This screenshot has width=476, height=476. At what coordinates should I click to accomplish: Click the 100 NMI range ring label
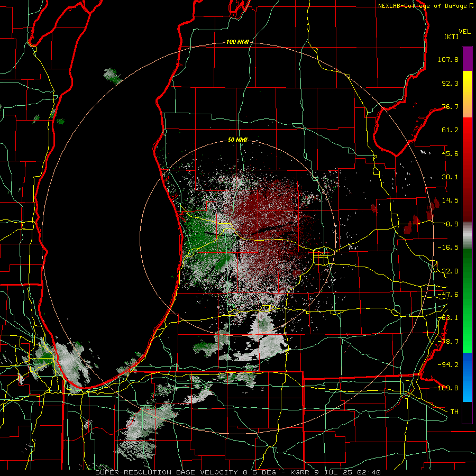click(237, 42)
